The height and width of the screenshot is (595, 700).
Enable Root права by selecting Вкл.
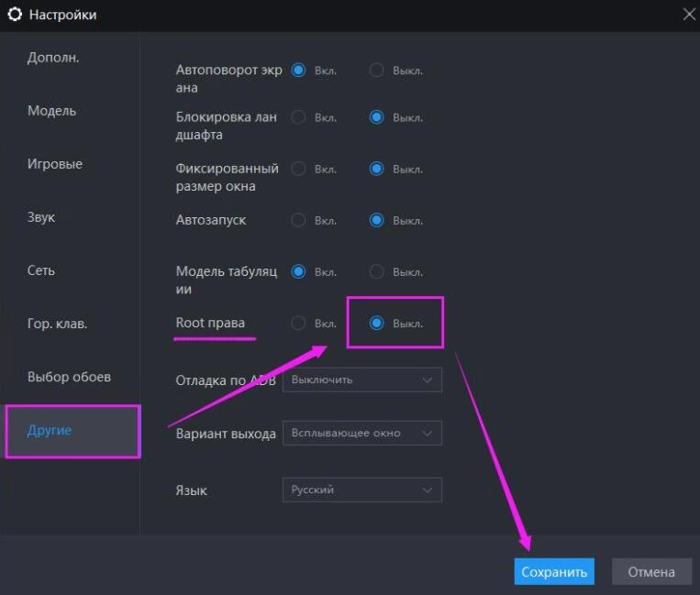click(x=298, y=323)
